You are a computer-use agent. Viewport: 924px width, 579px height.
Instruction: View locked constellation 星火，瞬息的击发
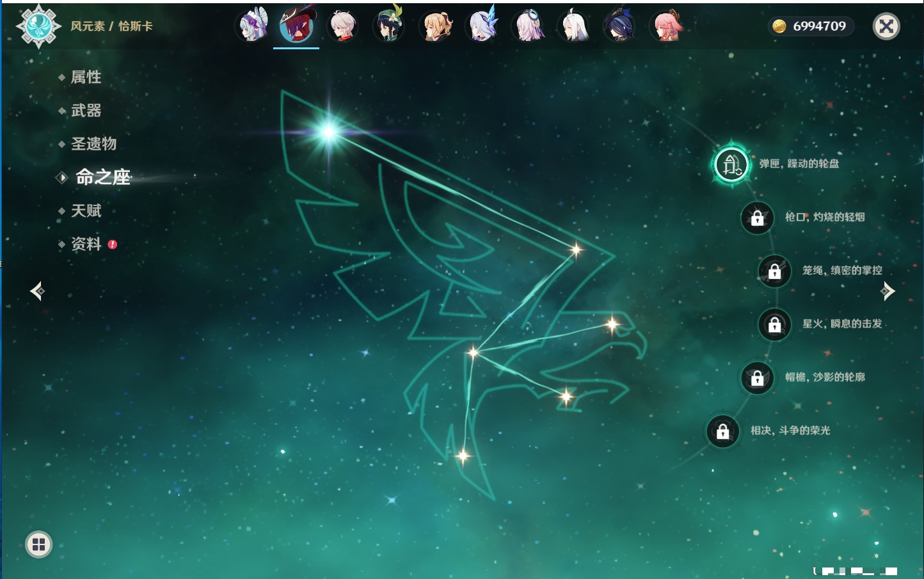(x=774, y=325)
